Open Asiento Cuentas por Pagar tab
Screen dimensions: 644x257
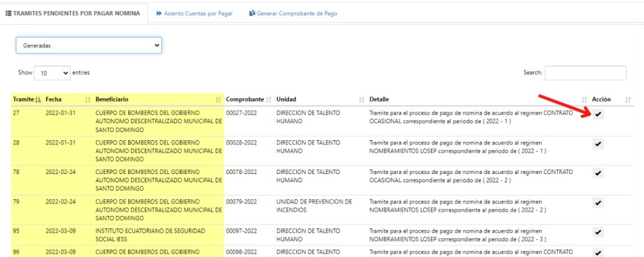click(194, 13)
